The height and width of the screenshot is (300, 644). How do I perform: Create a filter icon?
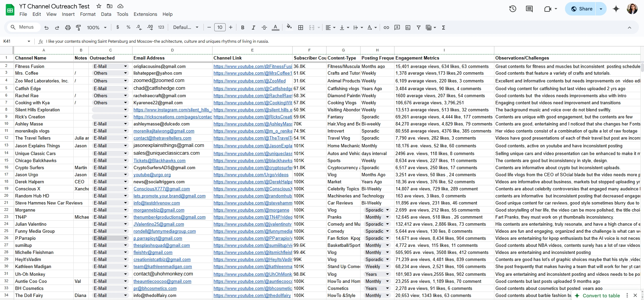[x=419, y=28]
